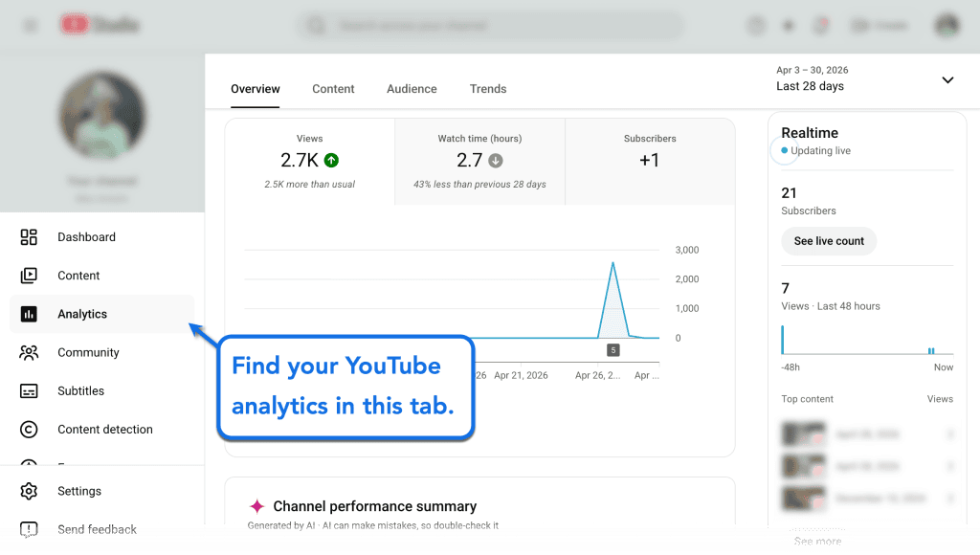This screenshot has width=980, height=555.
Task: Click the blurred Create button in top bar
Action: (x=880, y=26)
